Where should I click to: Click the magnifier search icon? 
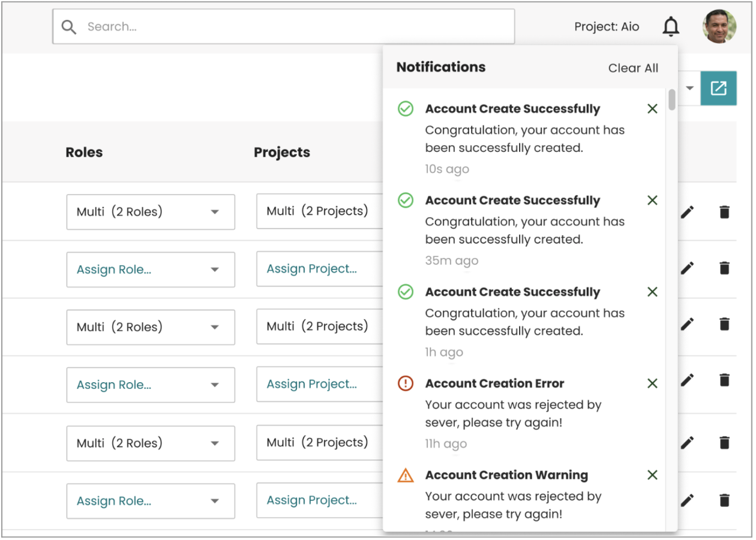[x=69, y=27]
